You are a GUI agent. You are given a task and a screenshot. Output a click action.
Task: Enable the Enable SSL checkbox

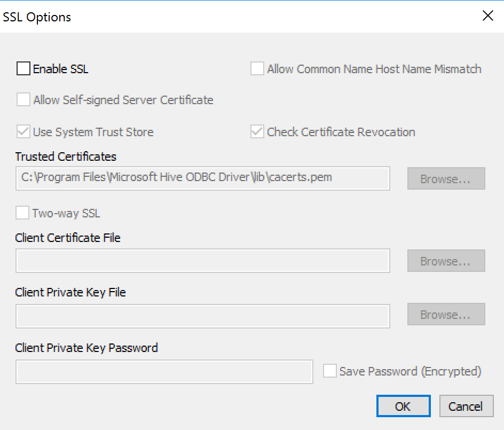(x=23, y=68)
